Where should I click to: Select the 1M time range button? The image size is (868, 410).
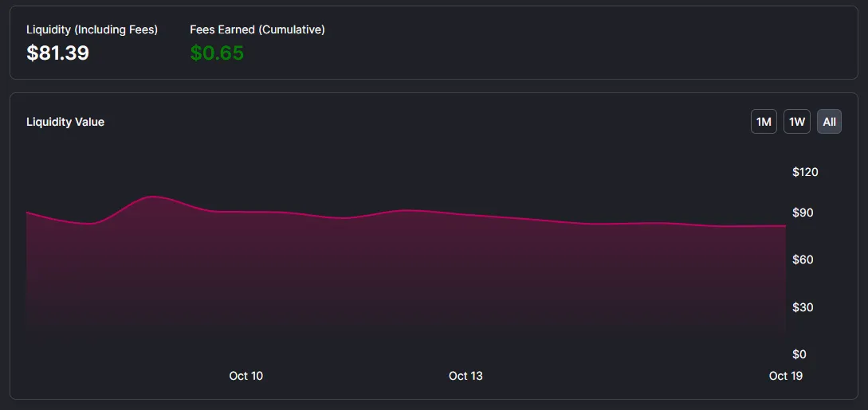click(x=764, y=122)
